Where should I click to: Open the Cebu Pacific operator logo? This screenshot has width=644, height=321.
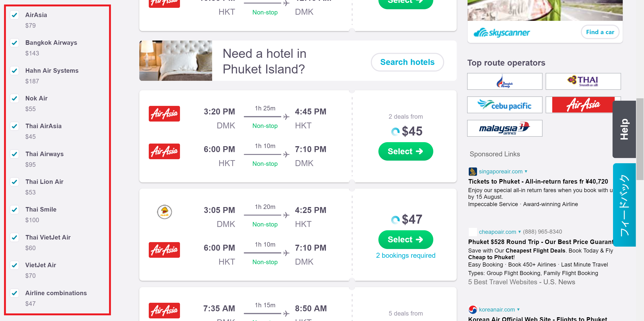coord(504,105)
